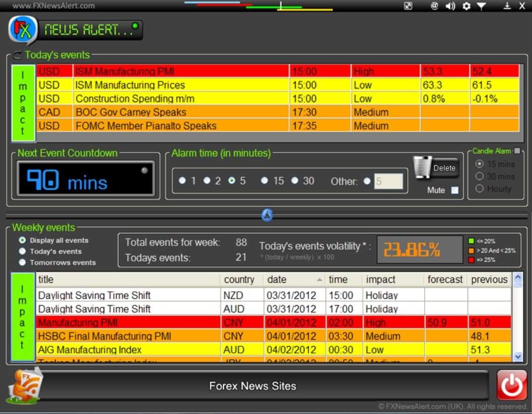The image size is (532, 414).
Task: Sort by country column header
Action: coord(242,280)
